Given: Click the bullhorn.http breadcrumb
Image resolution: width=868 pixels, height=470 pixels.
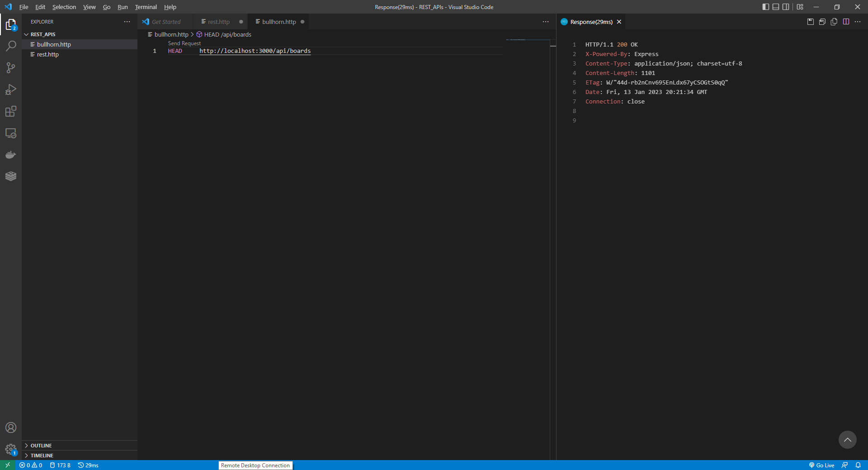Looking at the screenshot, I should tap(168, 34).
